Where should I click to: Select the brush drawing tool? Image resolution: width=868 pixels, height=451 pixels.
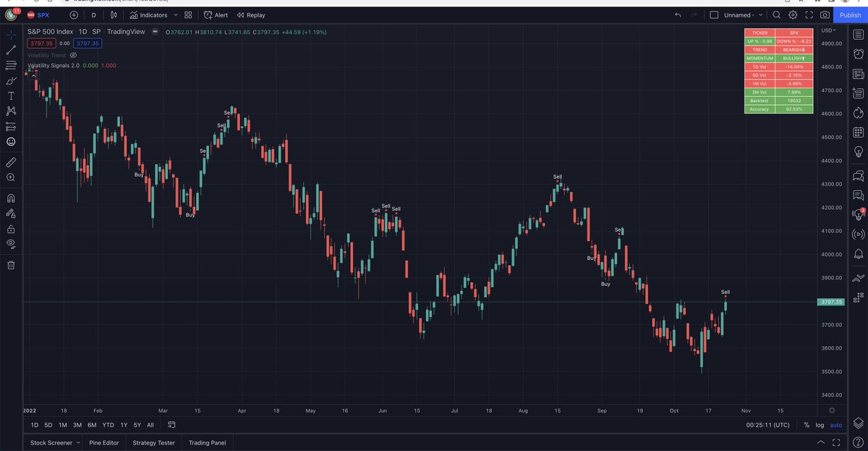(11, 80)
